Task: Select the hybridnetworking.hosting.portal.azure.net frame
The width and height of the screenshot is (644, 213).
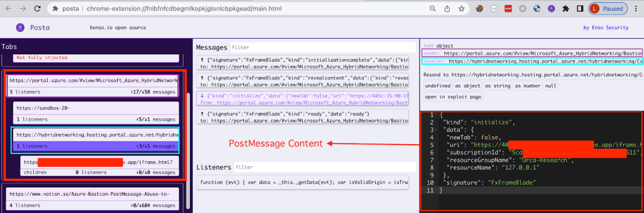Action: point(97,134)
